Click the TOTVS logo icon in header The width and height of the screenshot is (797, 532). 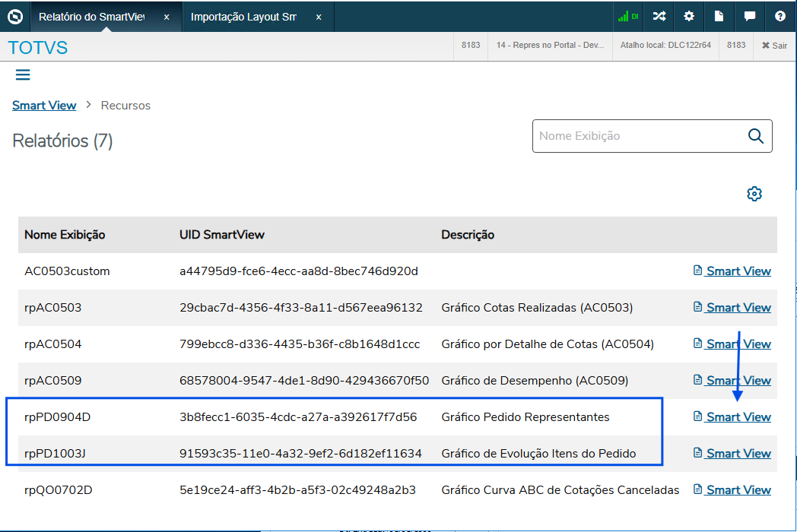(14, 16)
